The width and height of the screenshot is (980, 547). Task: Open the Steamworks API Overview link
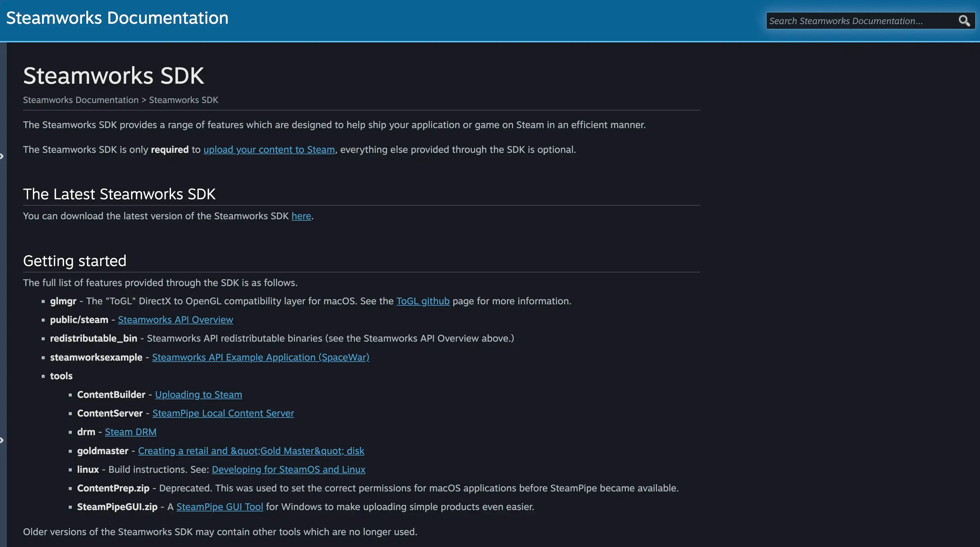point(175,319)
